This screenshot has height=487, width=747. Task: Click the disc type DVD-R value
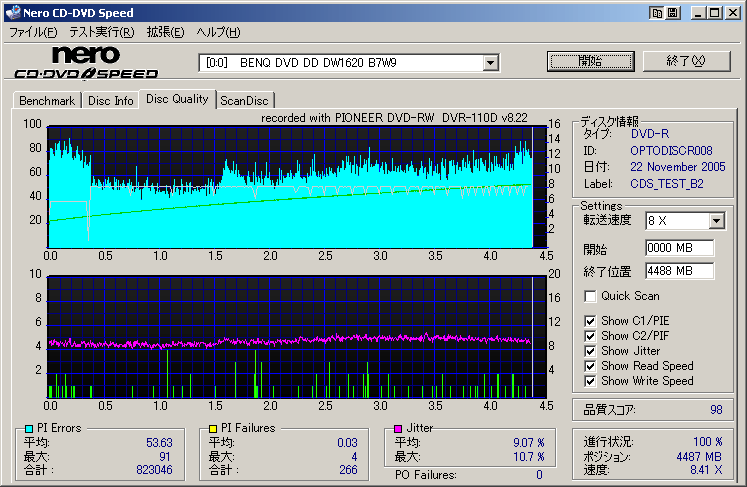650,134
